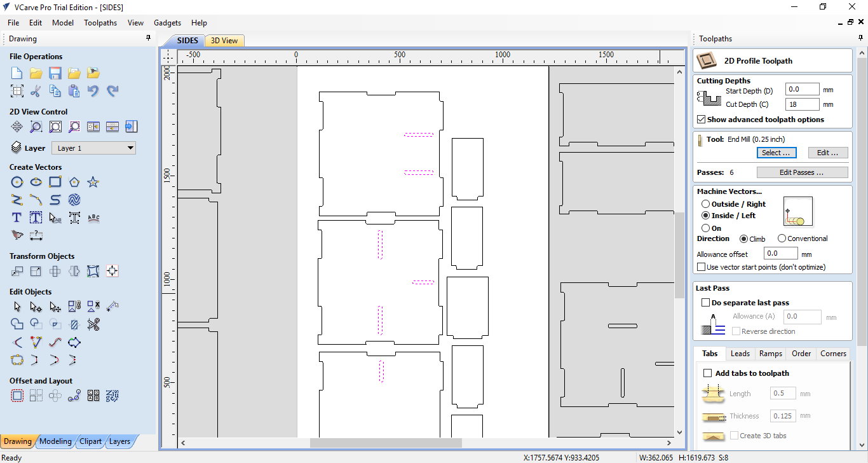This screenshot has width=868, height=463.
Task: Enable Do separate last pass
Action: pyautogui.click(x=705, y=303)
